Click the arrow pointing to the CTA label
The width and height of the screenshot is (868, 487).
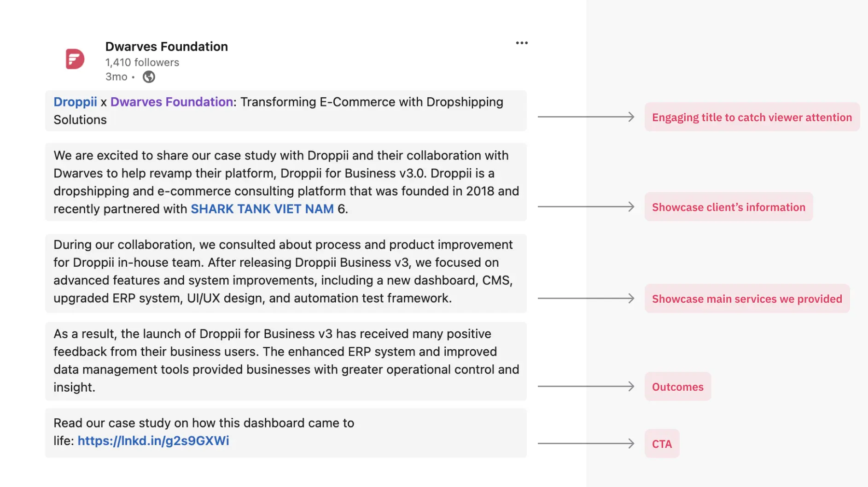586,443
